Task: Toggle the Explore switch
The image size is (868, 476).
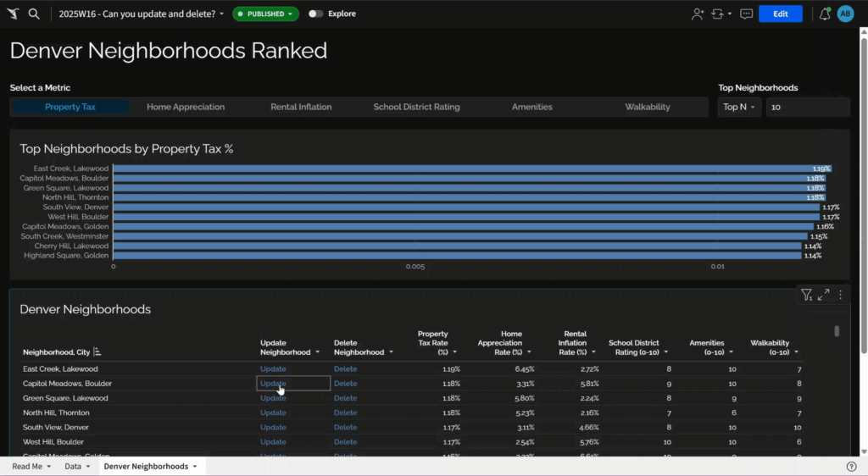Action: 315,14
